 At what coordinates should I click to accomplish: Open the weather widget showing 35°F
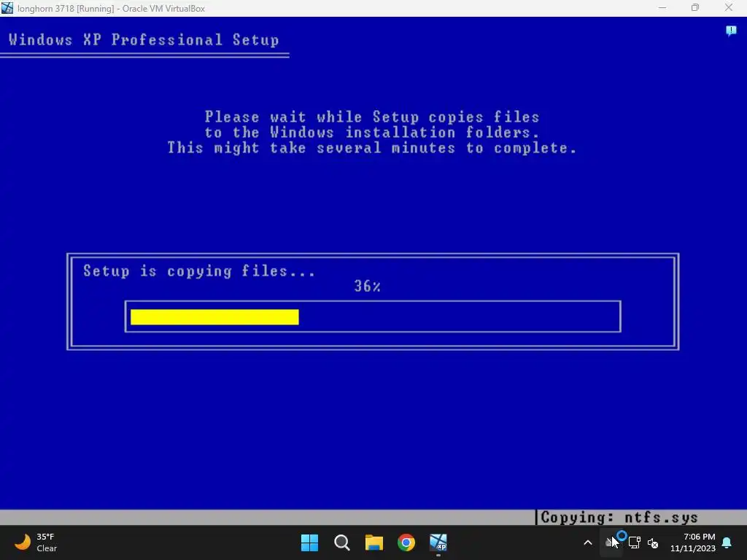click(36, 542)
